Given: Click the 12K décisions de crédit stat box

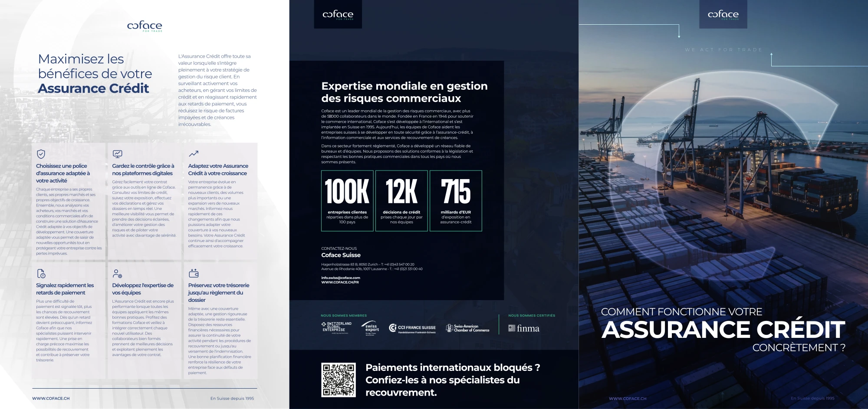Looking at the screenshot, I should click(401, 201).
